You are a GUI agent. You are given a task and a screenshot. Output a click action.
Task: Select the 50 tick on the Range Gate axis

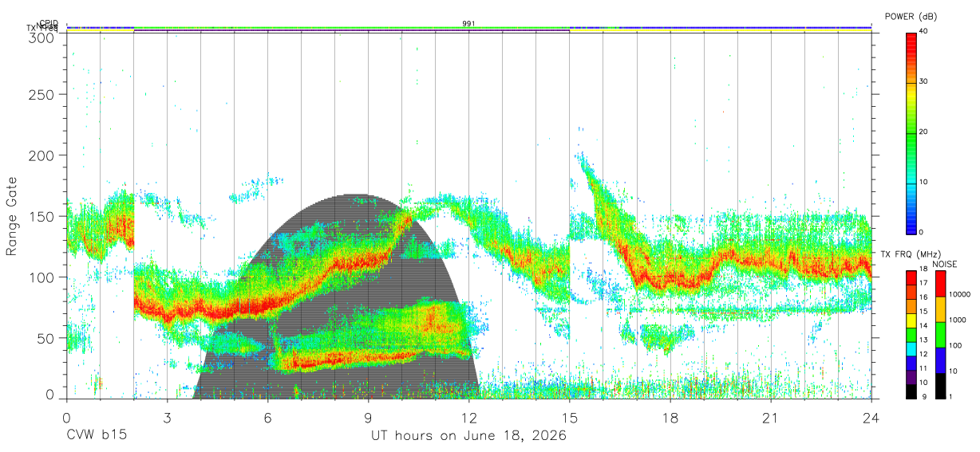point(47,338)
